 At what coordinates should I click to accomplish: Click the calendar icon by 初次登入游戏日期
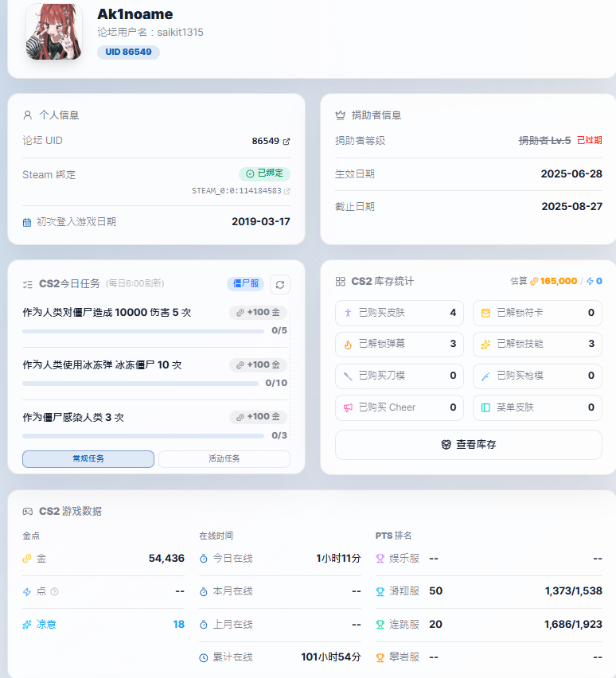27,222
